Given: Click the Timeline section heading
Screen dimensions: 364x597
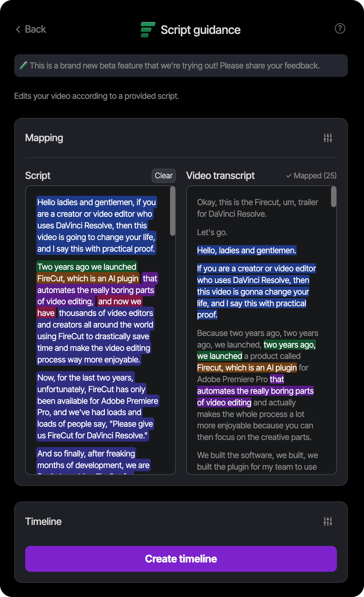Looking at the screenshot, I should pos(43,521).
